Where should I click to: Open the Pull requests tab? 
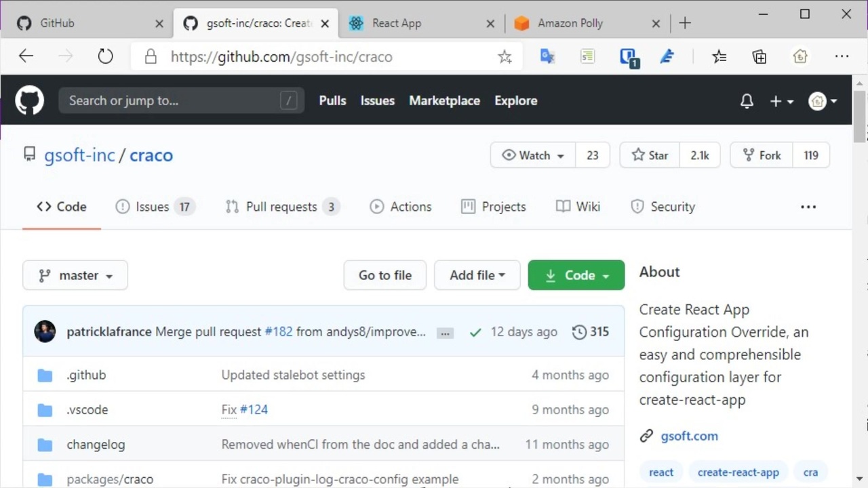[281, 207]
